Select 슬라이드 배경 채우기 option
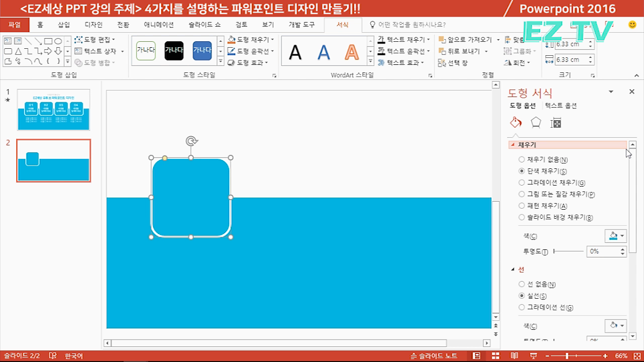The height and width of the screenshot is (362, 644). pos(555,217)
